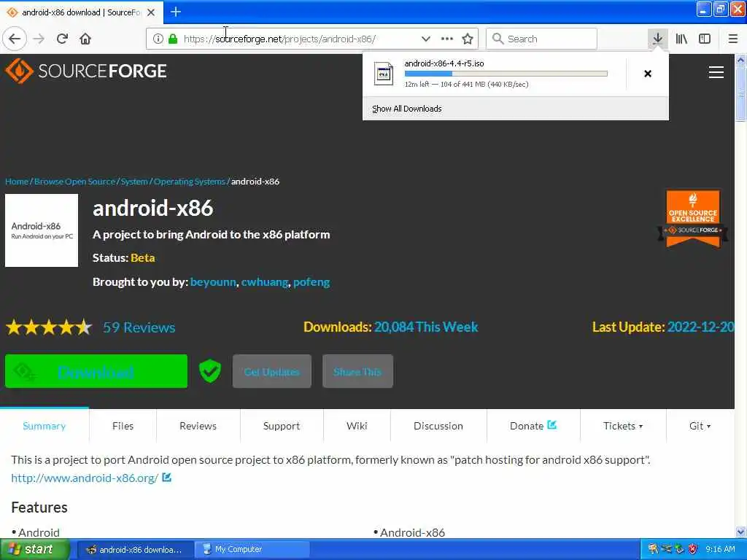Open beyounn contributor profile link
Screen dimensions: 747x560
pos(213,282)
